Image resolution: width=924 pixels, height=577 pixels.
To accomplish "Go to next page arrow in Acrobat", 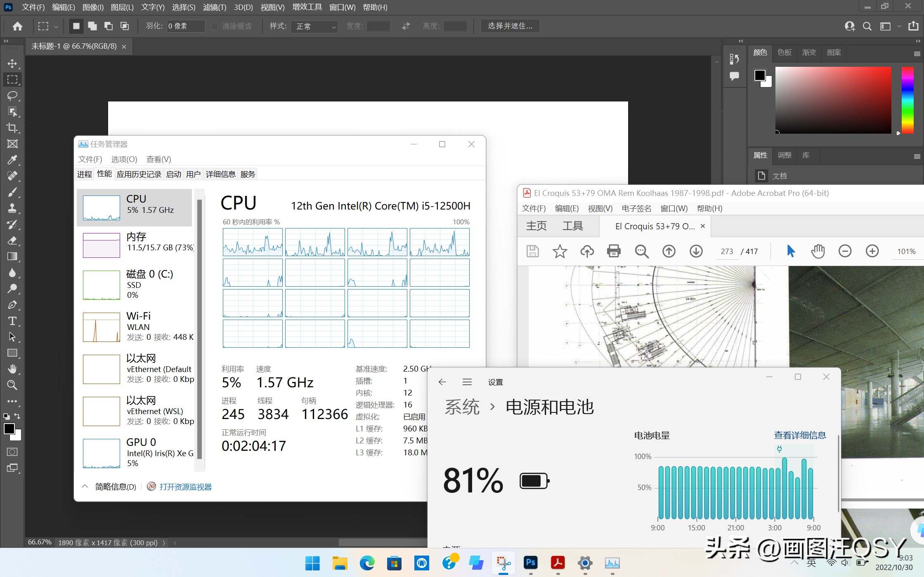I will (696, 251).
